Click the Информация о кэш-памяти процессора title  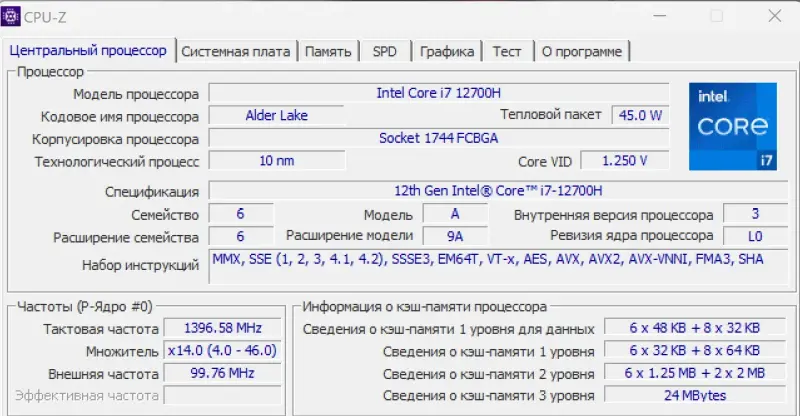(x=424, y=306)
